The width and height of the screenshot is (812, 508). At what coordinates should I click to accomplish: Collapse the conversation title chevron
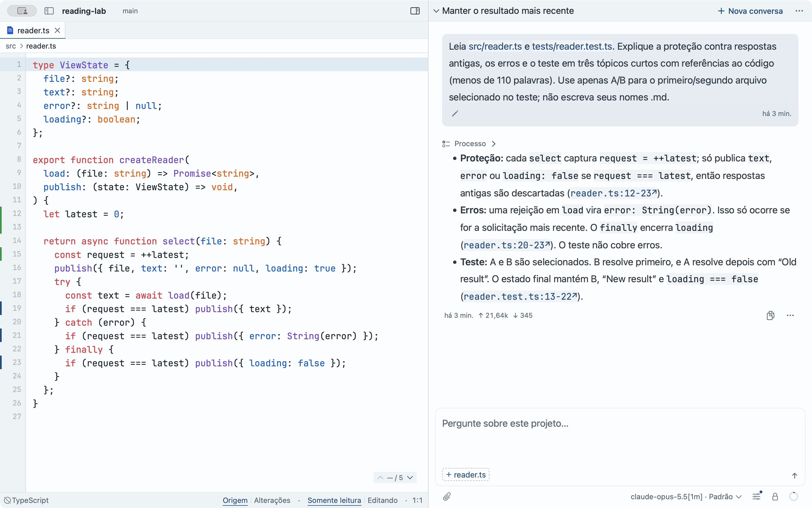(436, 11)
